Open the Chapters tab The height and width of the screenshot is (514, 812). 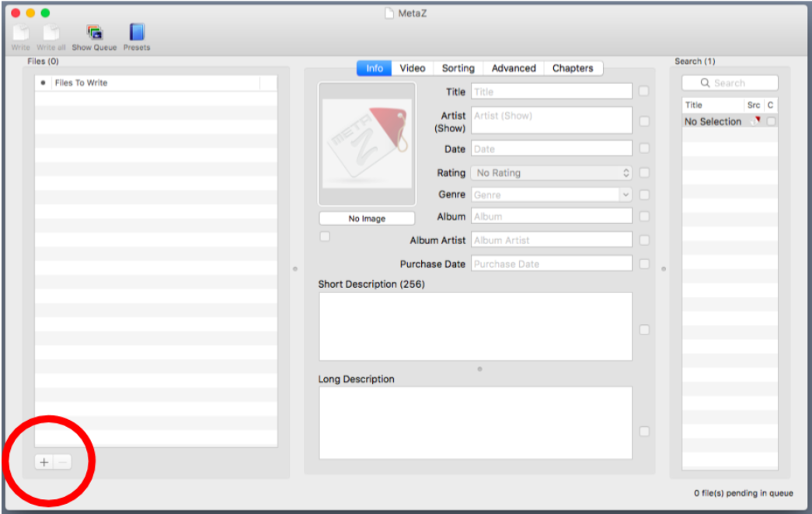(x=572, y=68)
